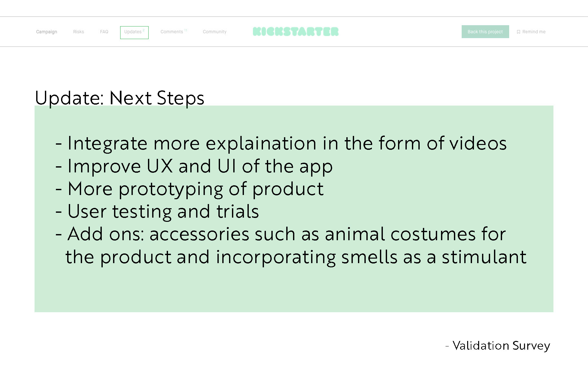View the Comments tab
Screen dimensions: 588x380
pos(172,32)
